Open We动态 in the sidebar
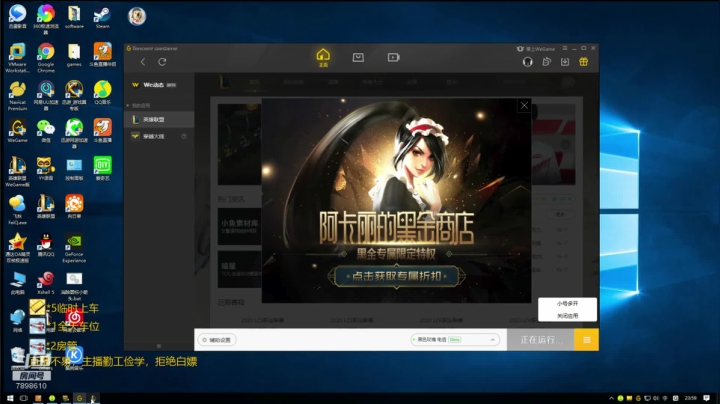This screenshot has width=720, height=404. [154, 85]
